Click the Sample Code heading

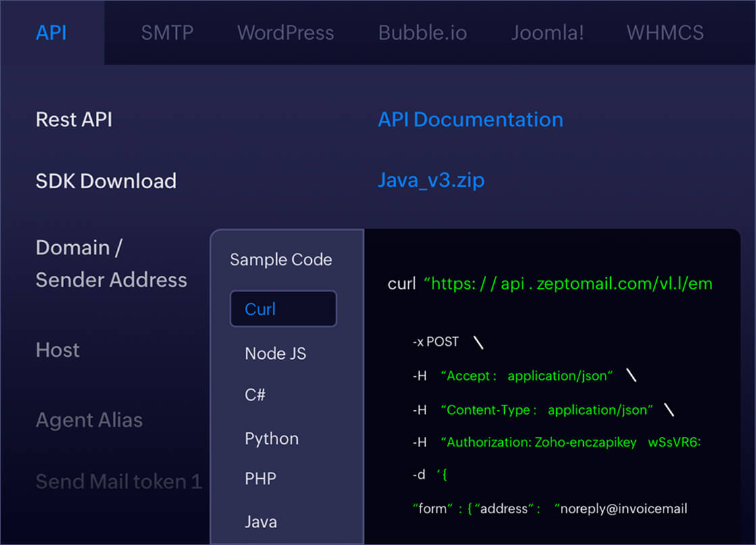click(281, 260)
